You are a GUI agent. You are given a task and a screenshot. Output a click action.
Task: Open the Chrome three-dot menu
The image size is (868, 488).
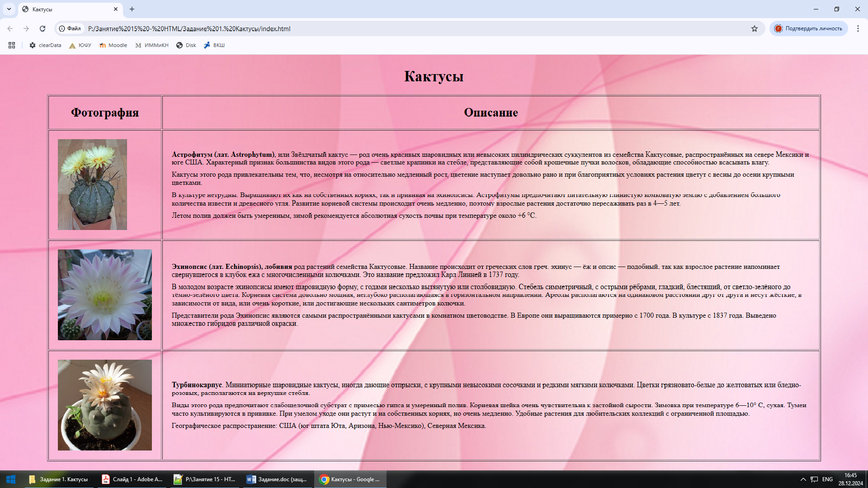pyautogui.click(x=858, y=28)
